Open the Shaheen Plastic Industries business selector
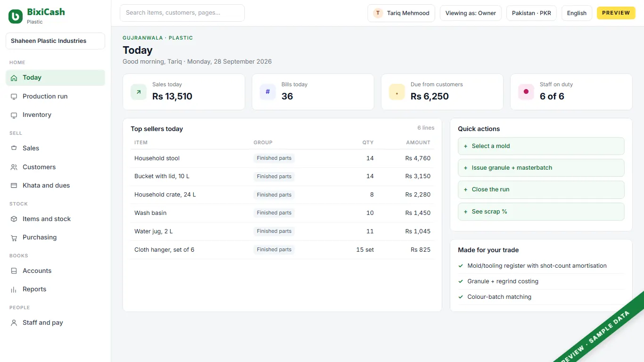This screenshot has height=362, width=644. (55, 41)
